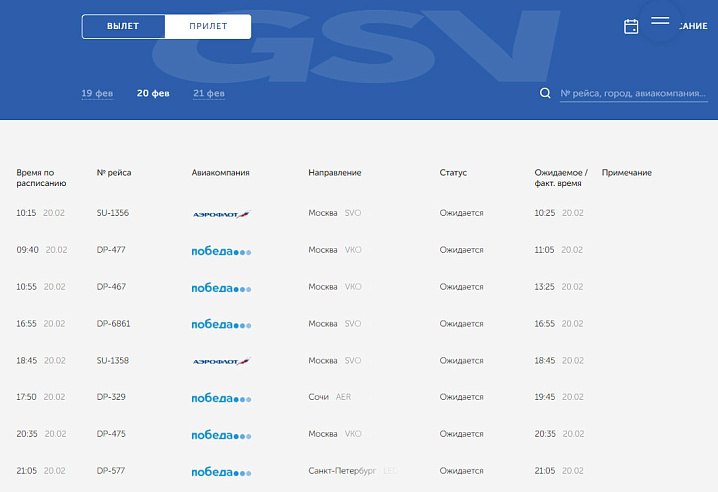Select the 20 фев date tab
Screen dimensions: 718x492
pyautogui.click(x=153, y=94)
